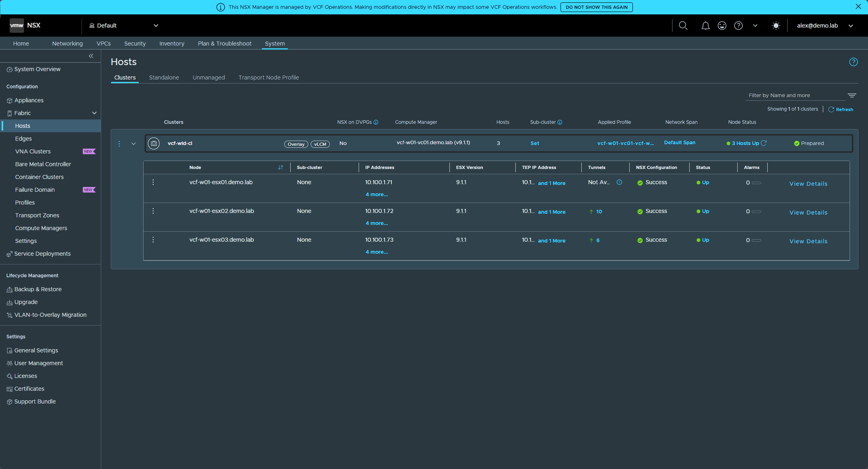Viewport: 868px width, 469px height.
Task: Show 4 more IPs for 10.100.1.72
Action: (x=377, y=223)
